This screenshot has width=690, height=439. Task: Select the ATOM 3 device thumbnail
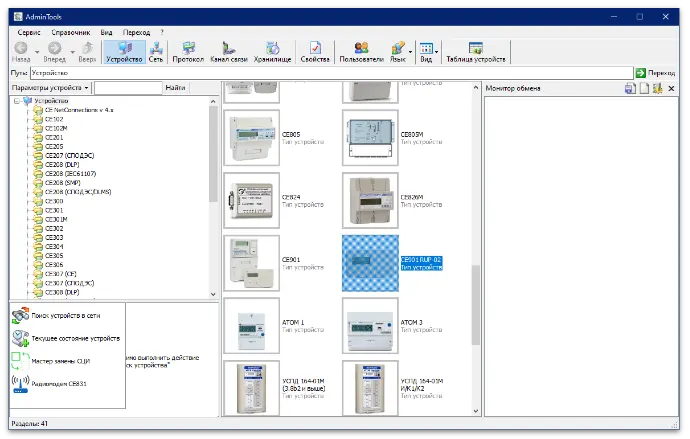point(370,325)
